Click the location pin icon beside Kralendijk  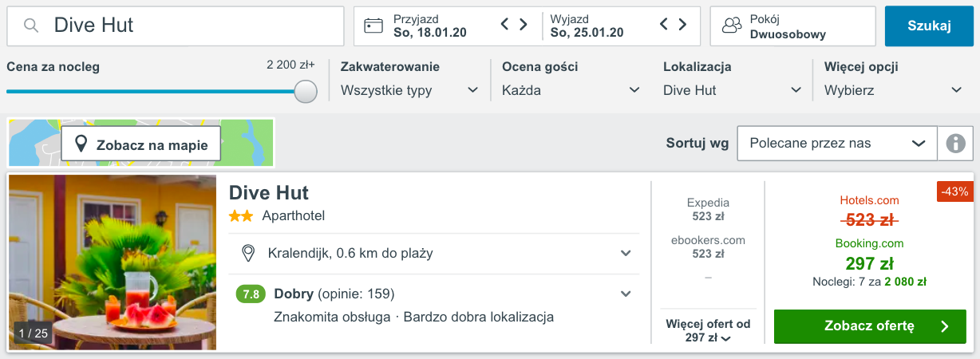point(248,254)
